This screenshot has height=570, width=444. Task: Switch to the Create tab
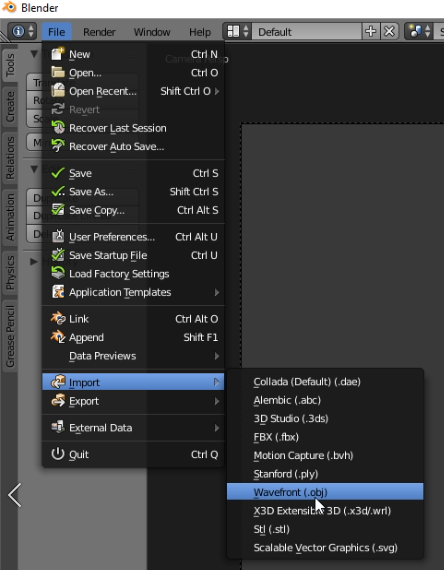point(10,106)
